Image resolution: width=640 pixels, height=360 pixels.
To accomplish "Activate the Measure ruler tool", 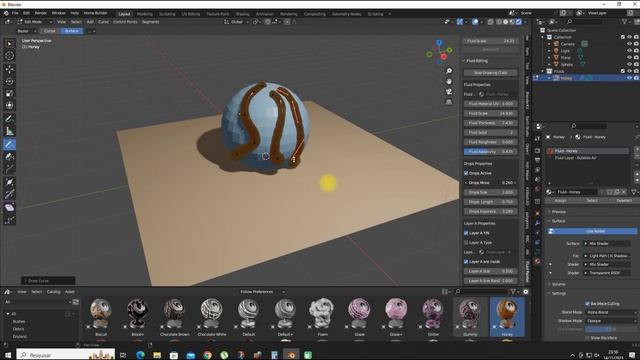I will (9, 131).
